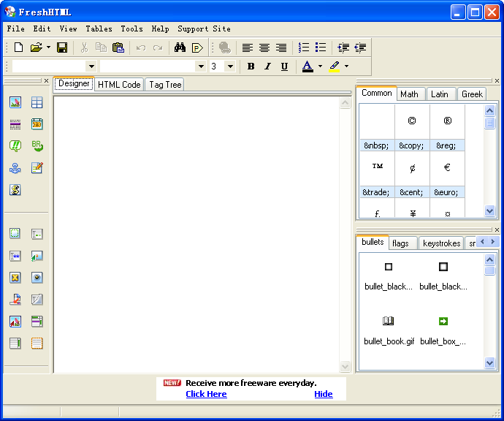504x421 pixels.
Task: Insert a bulleted list
Action: (321, 48)
